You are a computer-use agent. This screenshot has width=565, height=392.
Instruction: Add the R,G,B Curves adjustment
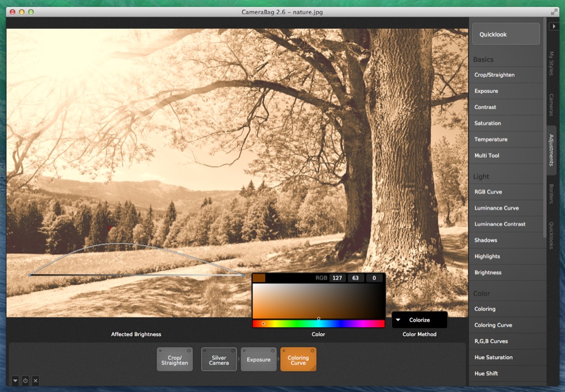pos(506,341)
